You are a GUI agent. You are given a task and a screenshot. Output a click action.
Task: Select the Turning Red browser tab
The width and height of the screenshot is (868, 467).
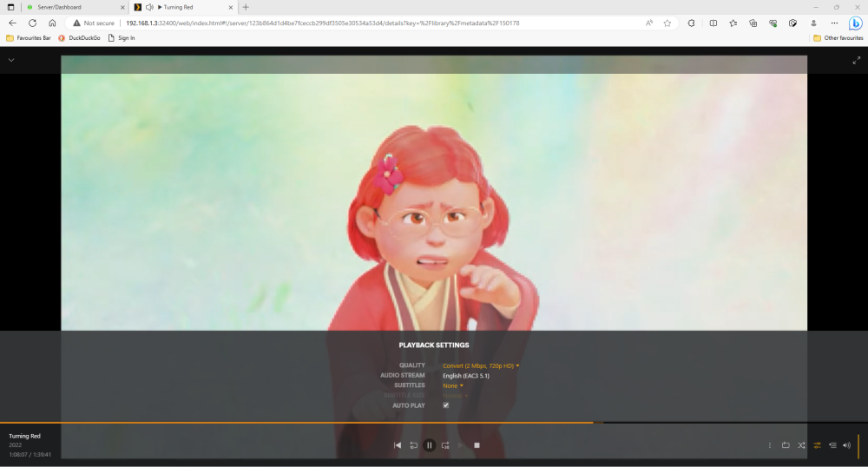point(183,7)
